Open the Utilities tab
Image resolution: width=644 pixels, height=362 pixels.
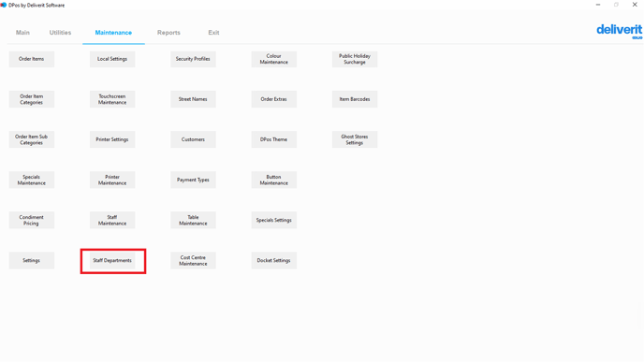point(60,33)
